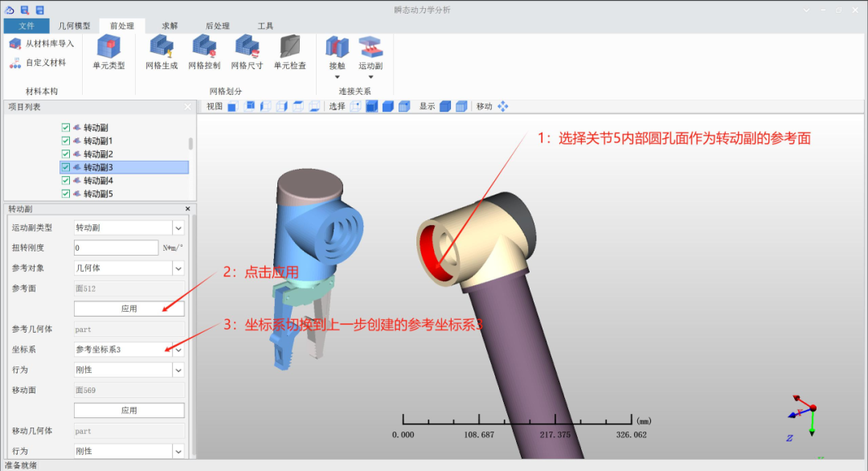This screenshot has height=471, width=868.
Task: Toggle checkbox for 转动副 row
Action: coord(66,127)
